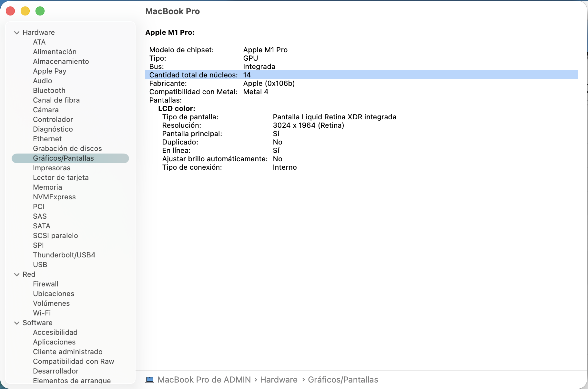Click the green full-screen window button
The image size is (588, 389).
tap(40, 11)
